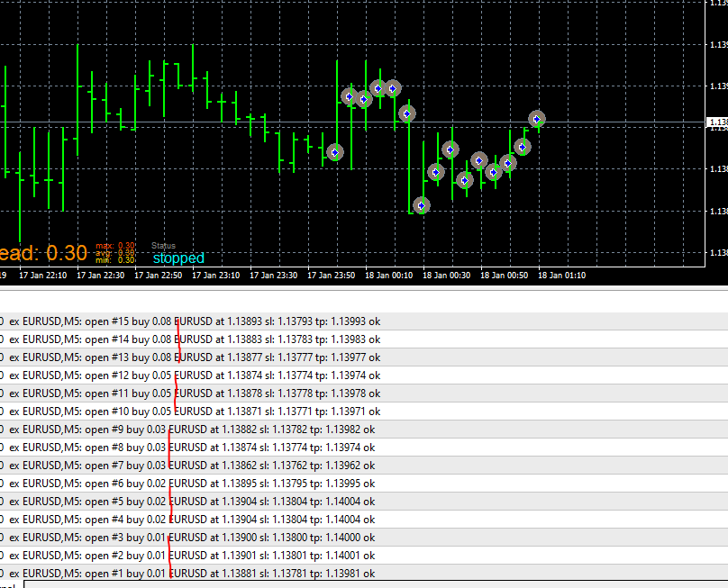
Task: Select log row for open #14 buy 0.08
Action: [x=364, y=339]
